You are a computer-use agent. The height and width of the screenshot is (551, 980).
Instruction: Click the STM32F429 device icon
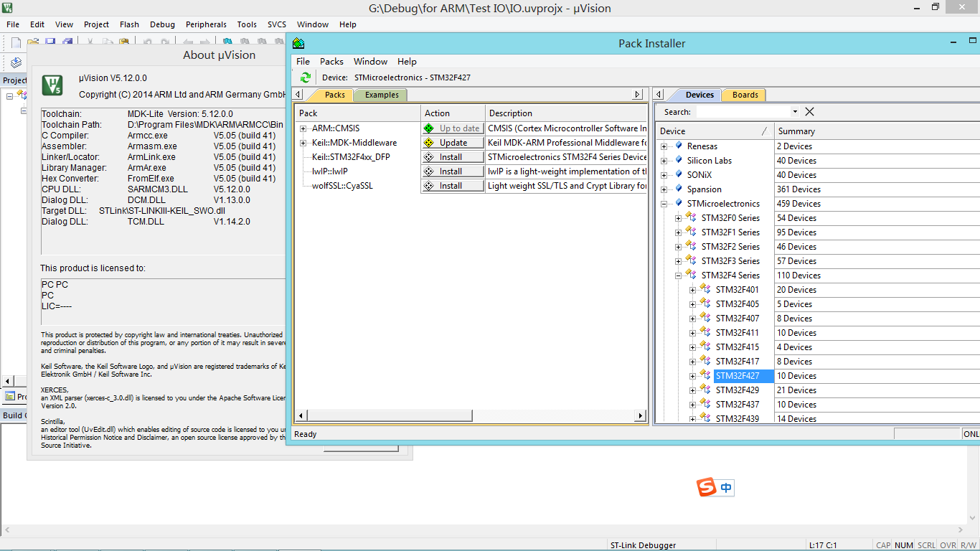pyautogui.click(x=705, y=390)
